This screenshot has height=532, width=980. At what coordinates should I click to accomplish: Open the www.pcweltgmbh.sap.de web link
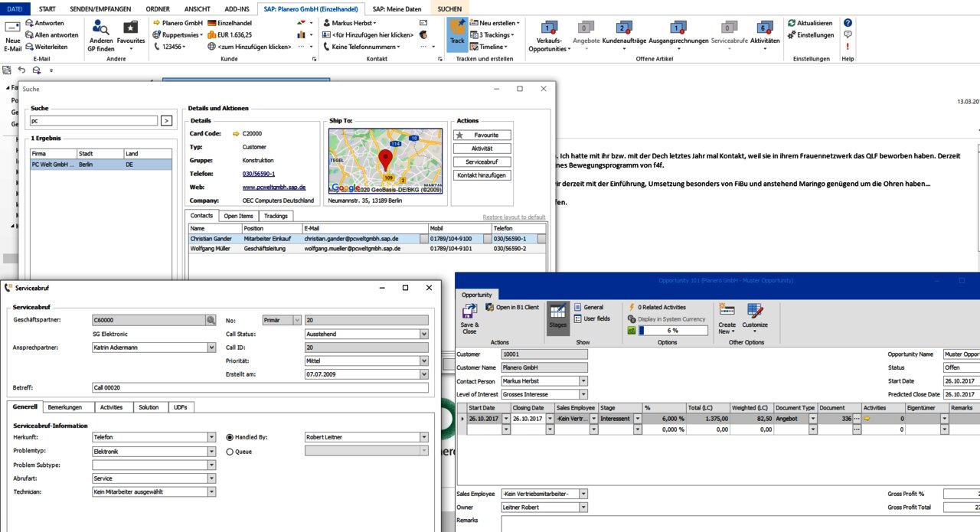[274, 187]
